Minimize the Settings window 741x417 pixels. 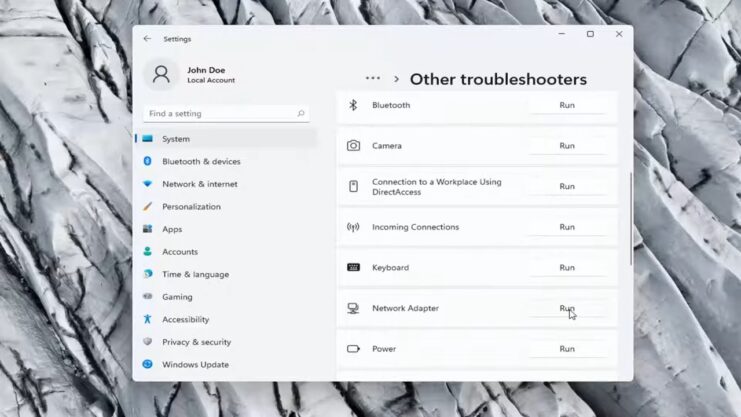click(x=561, y=34)
